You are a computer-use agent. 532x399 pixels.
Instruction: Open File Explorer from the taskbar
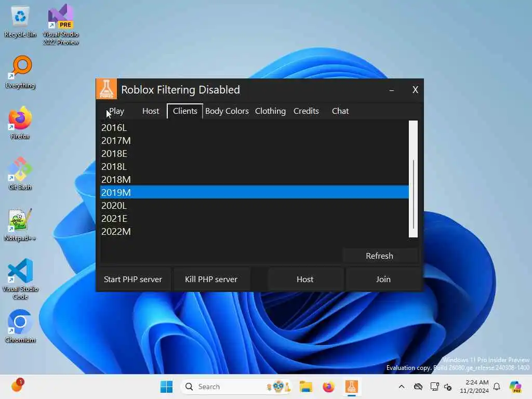(x=305, y=387)
